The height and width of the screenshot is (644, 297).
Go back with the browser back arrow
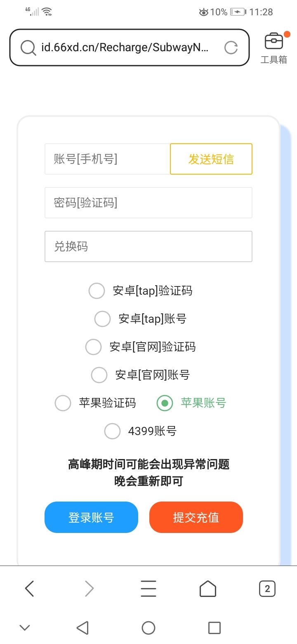pos(29,589)
